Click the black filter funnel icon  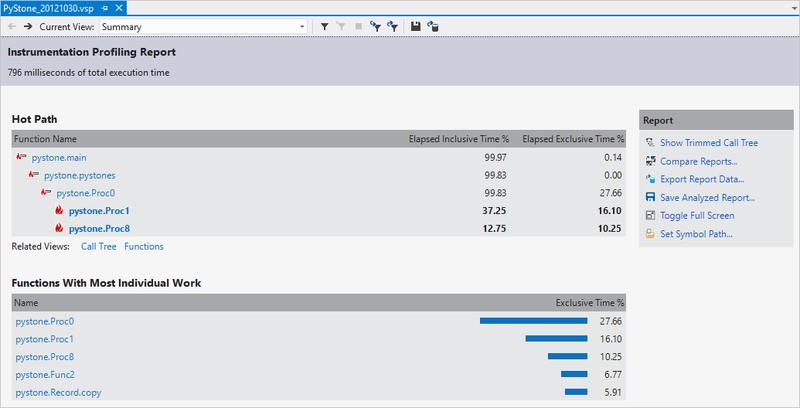324,27
